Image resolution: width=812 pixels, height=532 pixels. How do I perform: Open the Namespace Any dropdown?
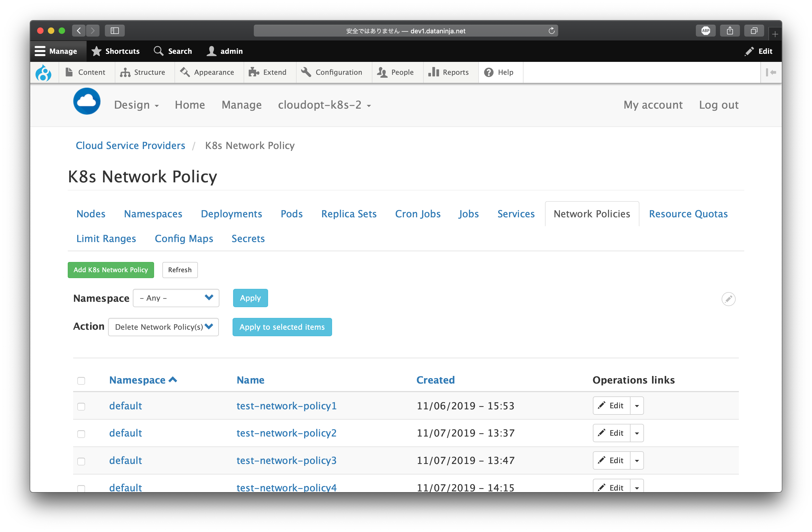[x=176, y=297]
